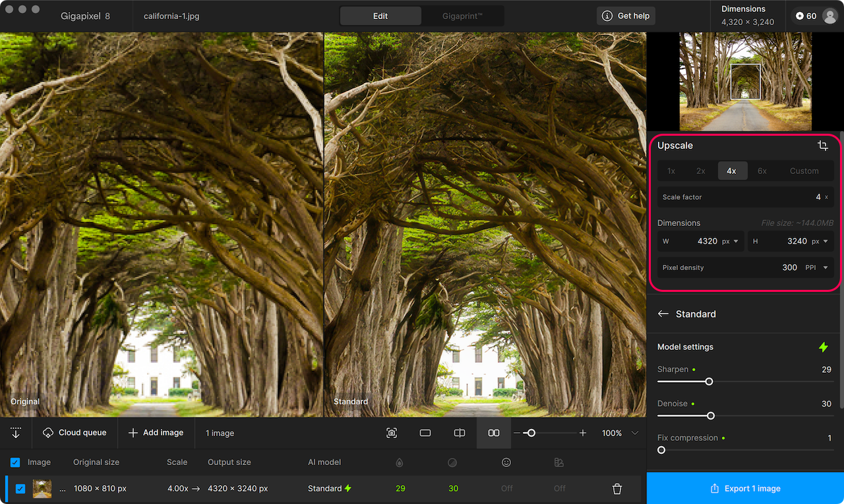Screen dimensions: 844x504
Task: Click the green lightning bolt in Model settings
Action: point(823,347)
